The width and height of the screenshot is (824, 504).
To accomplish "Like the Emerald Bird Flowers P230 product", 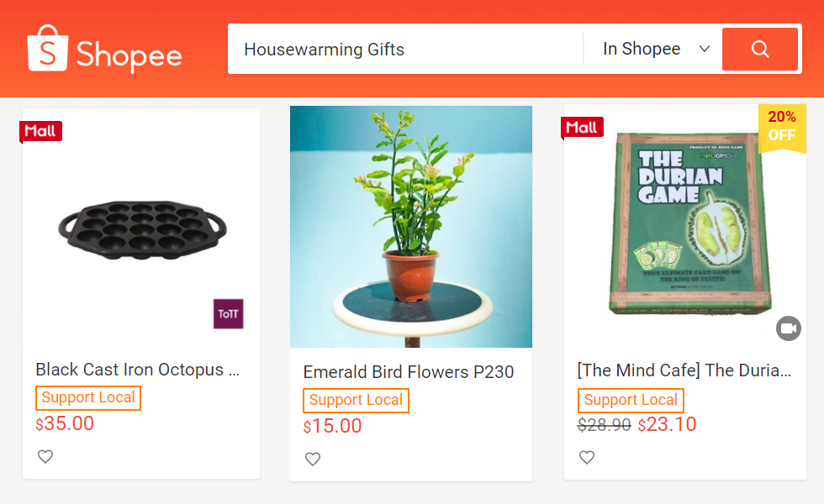I will tap(313, 459).
